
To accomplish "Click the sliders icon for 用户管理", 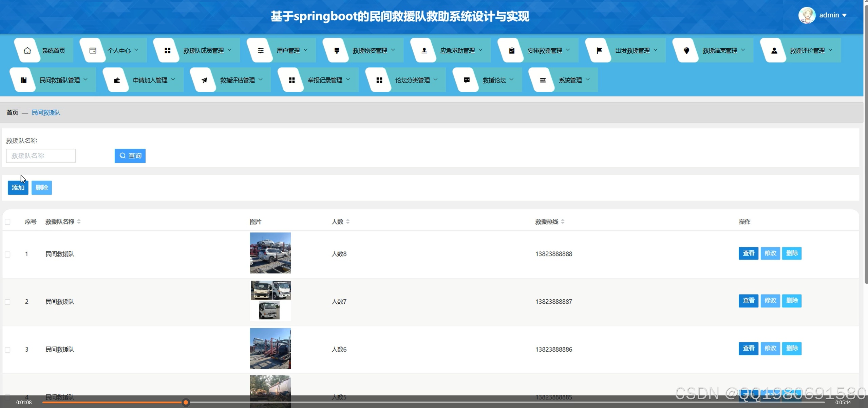I will pos(261,51).
